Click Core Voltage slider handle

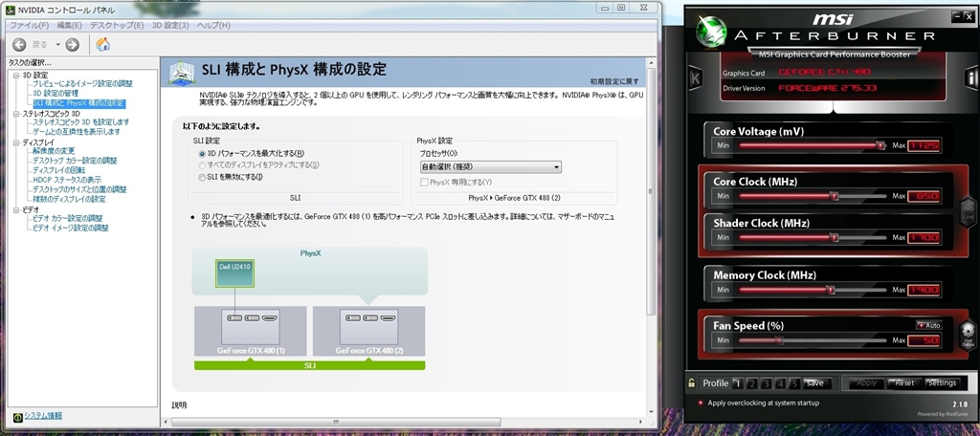click(x=880, y=145)
